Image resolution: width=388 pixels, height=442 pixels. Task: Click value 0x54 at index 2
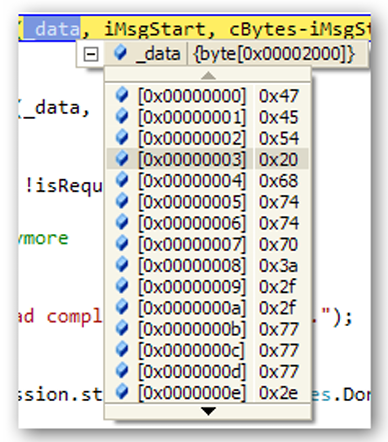[x=279, y=138]
